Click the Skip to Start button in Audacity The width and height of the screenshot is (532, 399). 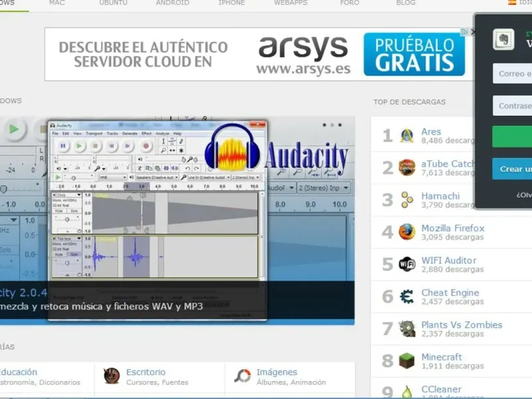coord(111,146)
